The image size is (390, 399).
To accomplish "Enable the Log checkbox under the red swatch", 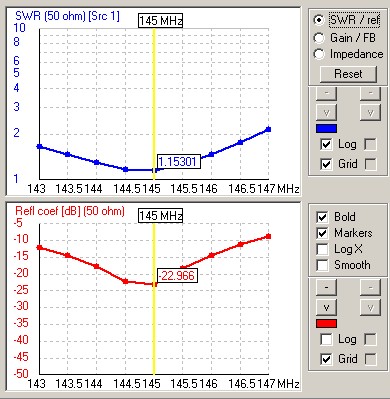I will tap(326, 339).
